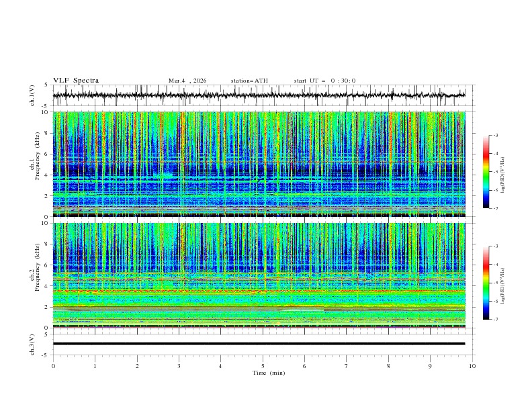Select the date text "Mar.4 , 2026"
The width and height of the screenshot is (532, 411).
(187, 81)
